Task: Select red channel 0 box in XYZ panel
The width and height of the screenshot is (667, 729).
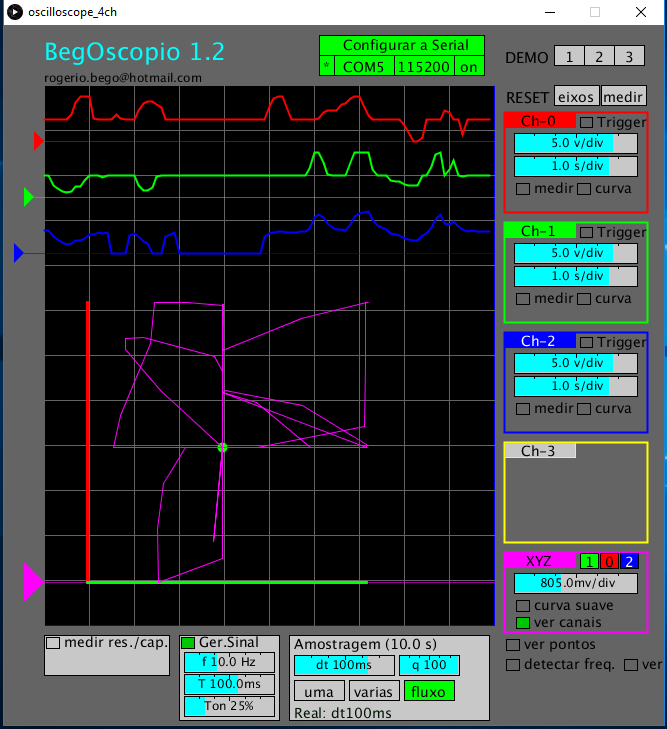Action: pyautogui.click(x=609, y=562)
